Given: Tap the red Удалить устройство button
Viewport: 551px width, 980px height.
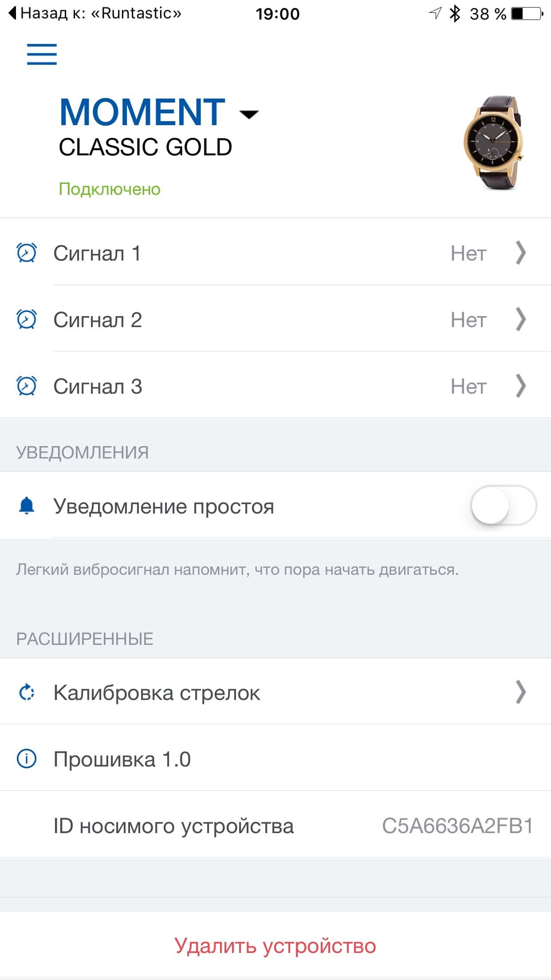Looking at the screenshot, I should [x=275, y=945].
